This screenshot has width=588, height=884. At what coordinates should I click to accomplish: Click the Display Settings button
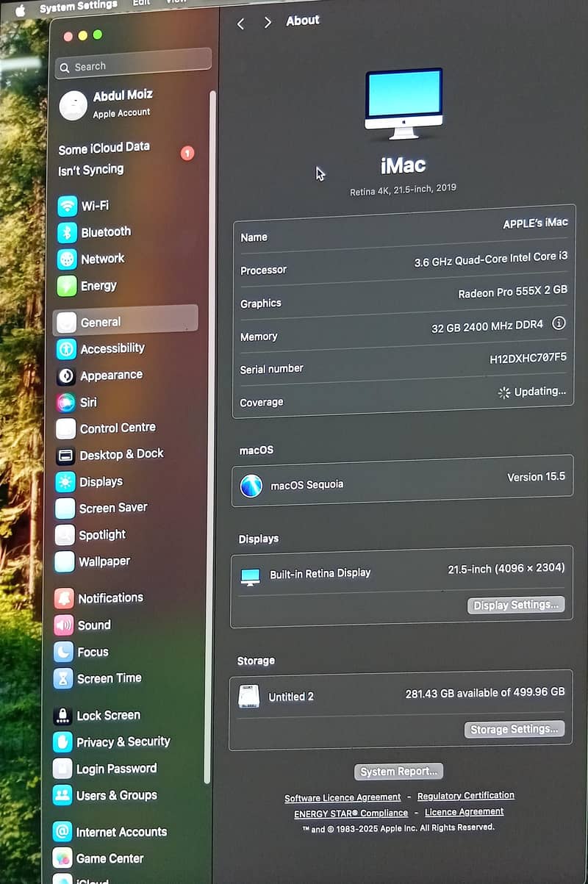[x=516, y=605]
